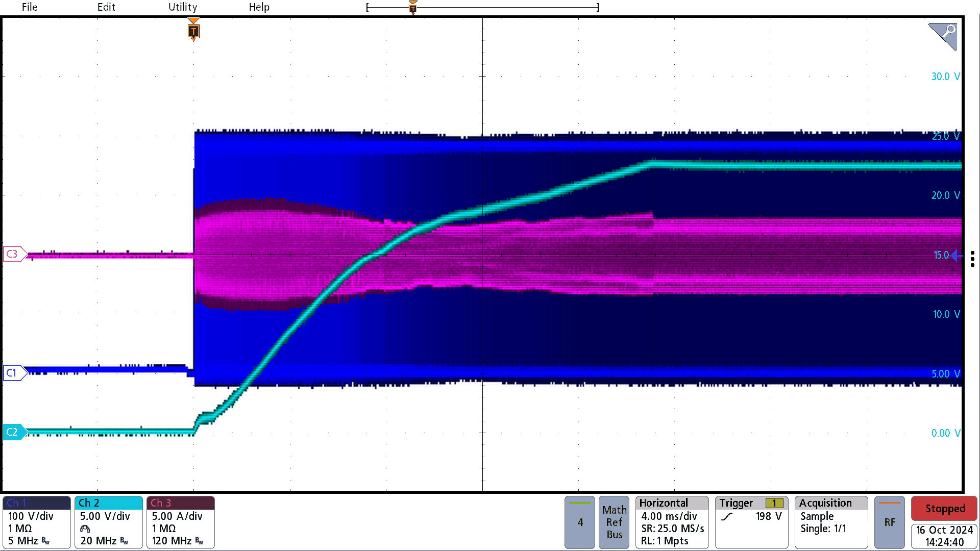The image size is (980, 551).
Task: Click the date and time badge
Action: (944, 536)
